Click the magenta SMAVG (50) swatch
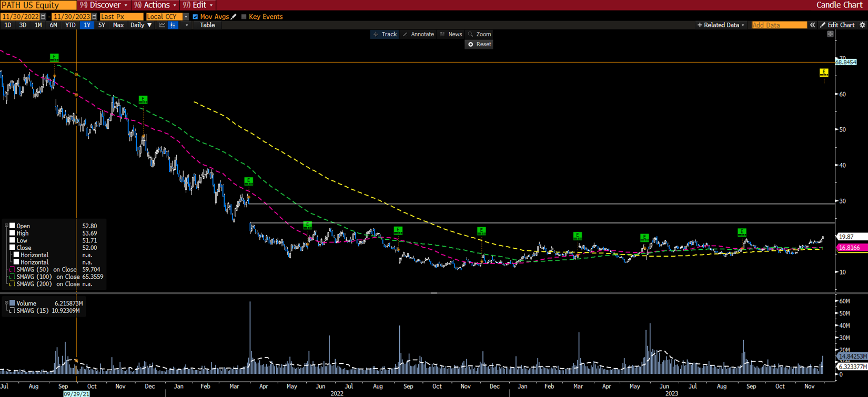Image resolution: width=868 pixels, height=397 pixels. (x=12, y=269)
